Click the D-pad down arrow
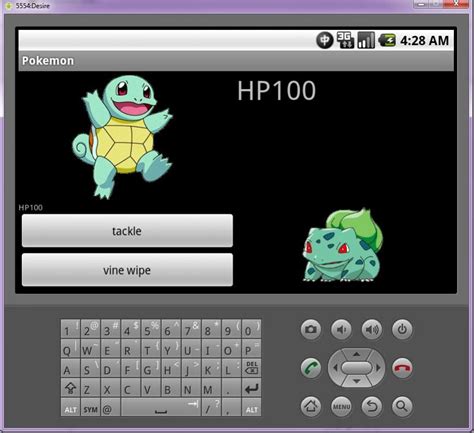This screenshot has width=474, height=433. click(356, 381)
